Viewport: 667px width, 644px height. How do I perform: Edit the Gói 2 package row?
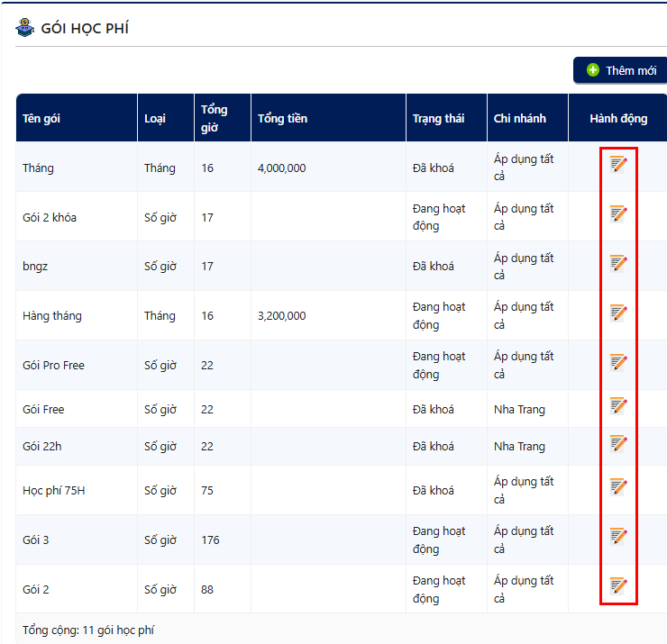coord(618,585)
